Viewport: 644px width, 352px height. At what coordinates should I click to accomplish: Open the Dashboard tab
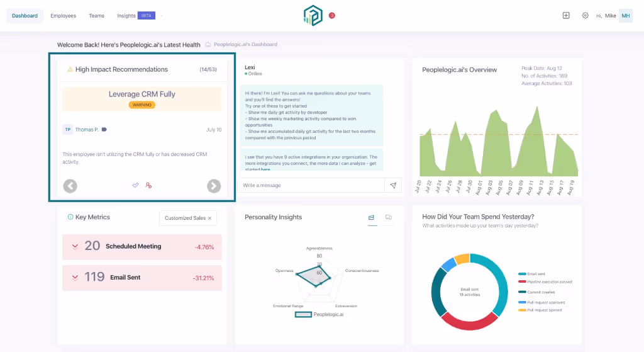click(x=25, y=16)
